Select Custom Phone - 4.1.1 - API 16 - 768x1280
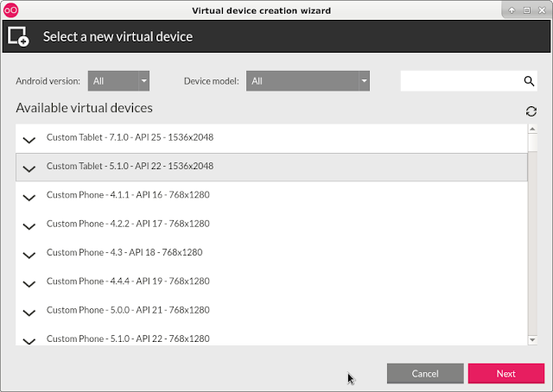The image size is (553, 392). pyautogui.click(x=271, y=196)
